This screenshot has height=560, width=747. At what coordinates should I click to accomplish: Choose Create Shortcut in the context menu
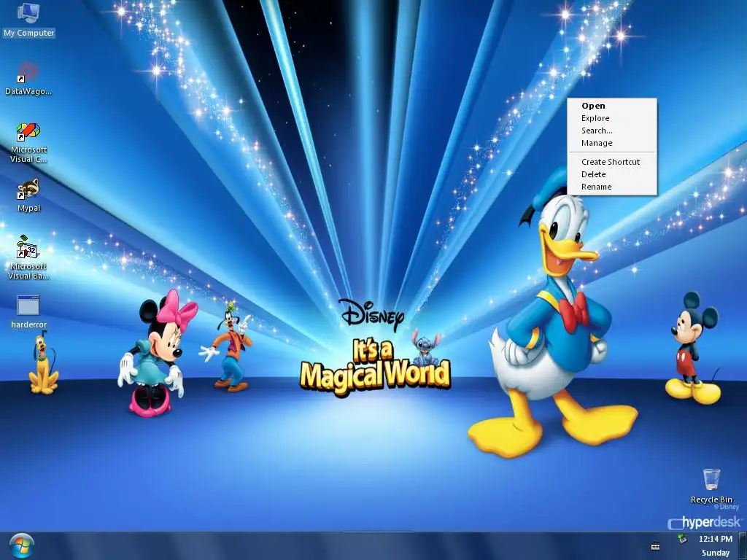click(x=612, y=162)
